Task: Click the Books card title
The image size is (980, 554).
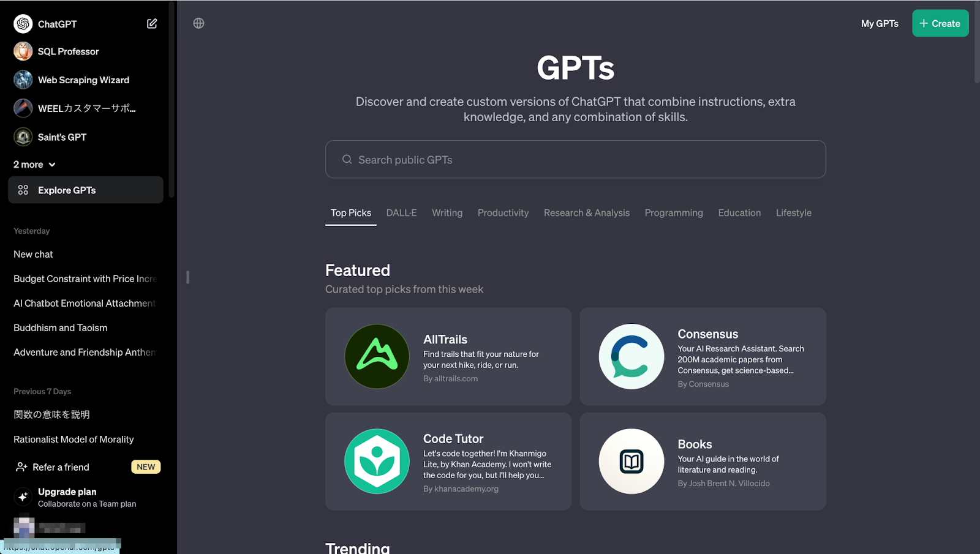Action: [x=695, y=444]
